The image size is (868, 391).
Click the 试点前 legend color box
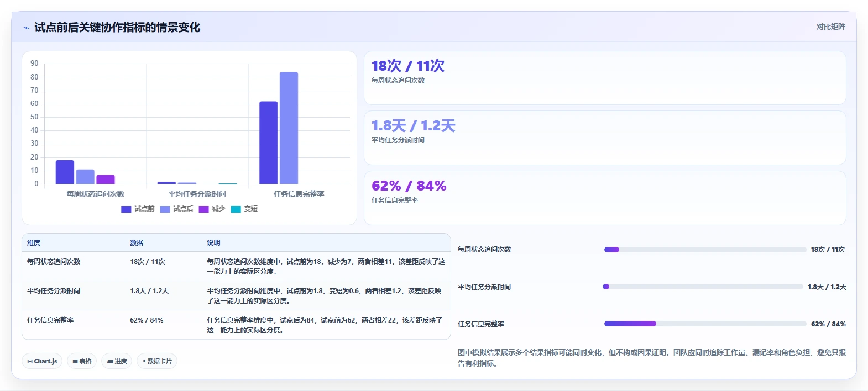pos(126,209)
